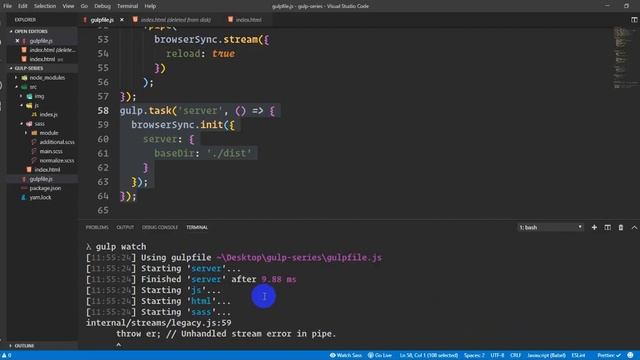The image size is (640, 360).
Task: Open normalize.scss file
Action: 56,160
